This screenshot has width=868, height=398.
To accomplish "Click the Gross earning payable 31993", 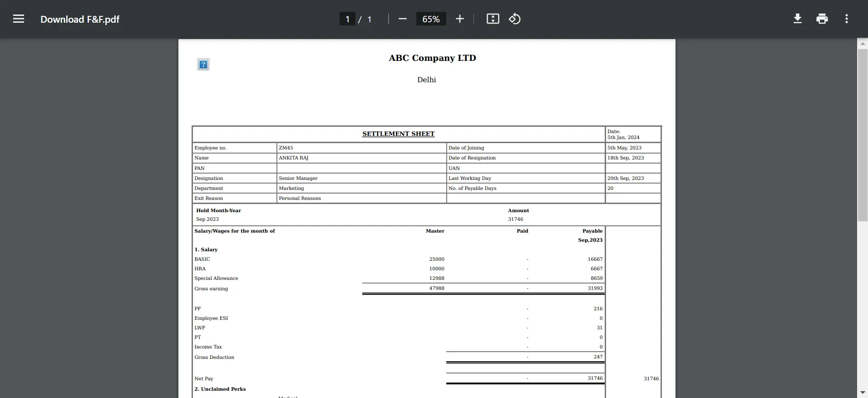I will (595, 288).
